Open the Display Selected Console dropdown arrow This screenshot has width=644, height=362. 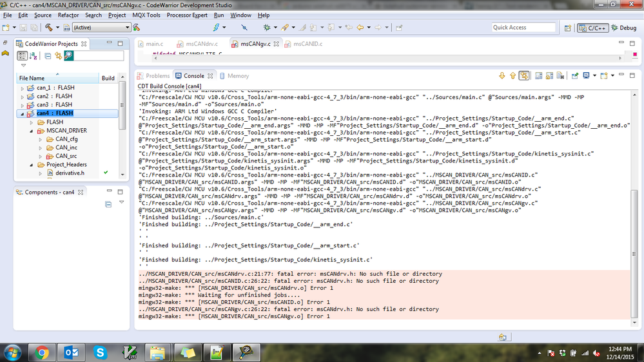coord(594,75)
